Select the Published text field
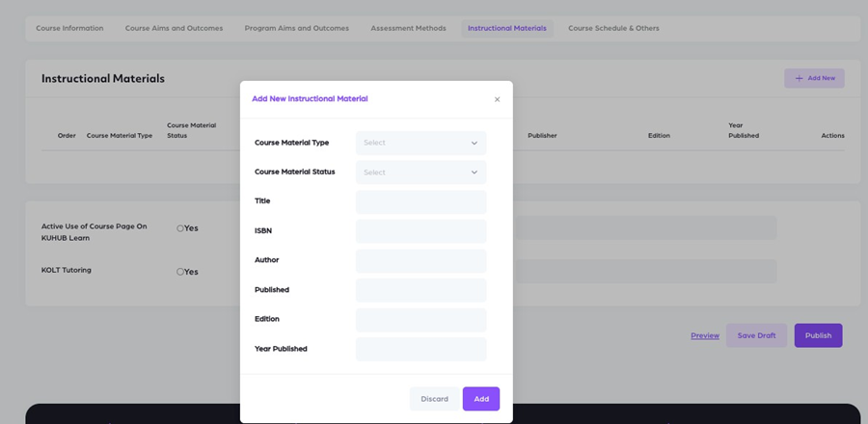 coord(420,290)
